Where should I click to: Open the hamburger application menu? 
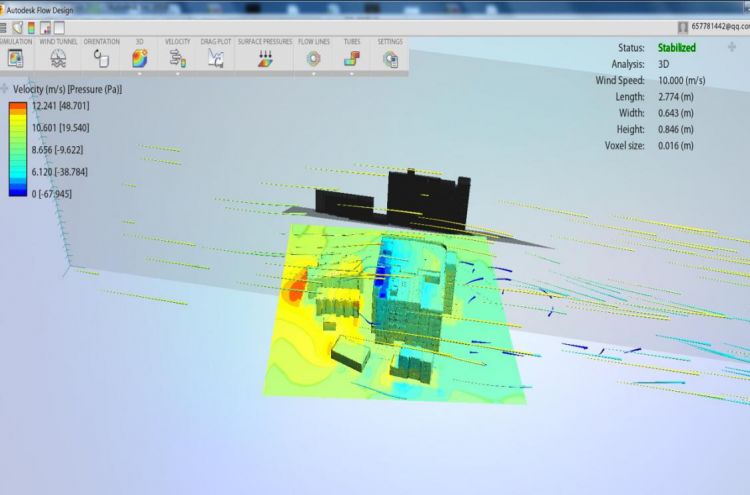tap(3, 28)
